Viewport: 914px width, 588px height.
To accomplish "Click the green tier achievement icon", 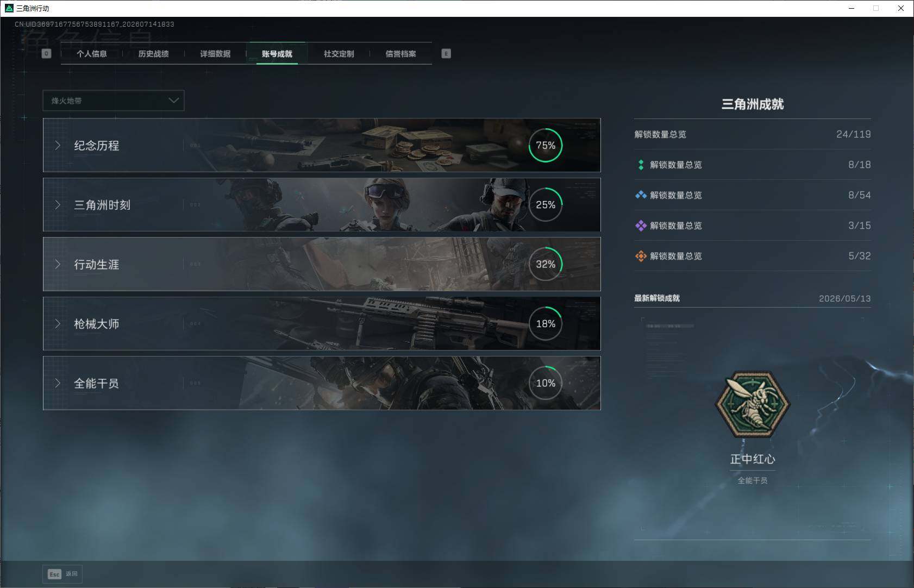I will 641,165.
